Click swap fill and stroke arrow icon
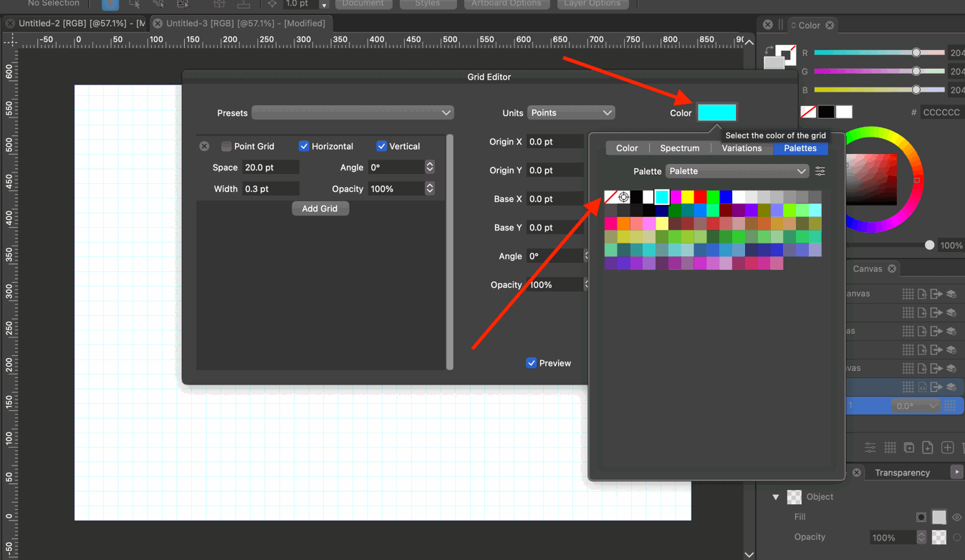The image size is (965, 560). click(x=769, y=51)
